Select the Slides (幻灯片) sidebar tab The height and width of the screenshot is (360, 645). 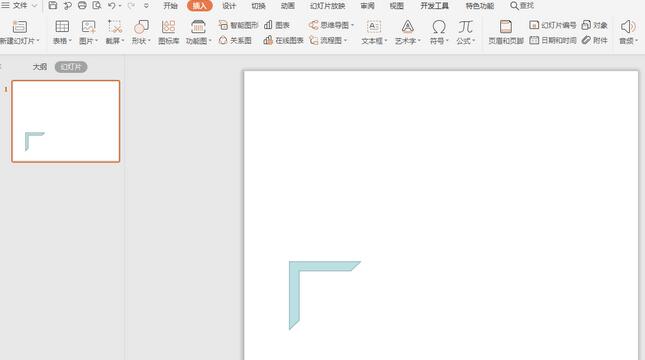(x=71, y=67)
